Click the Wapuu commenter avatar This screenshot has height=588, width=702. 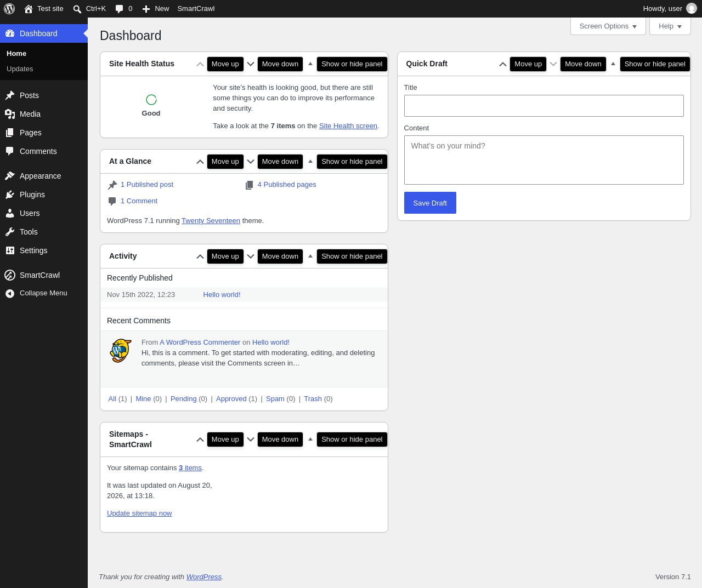(121, 351)
